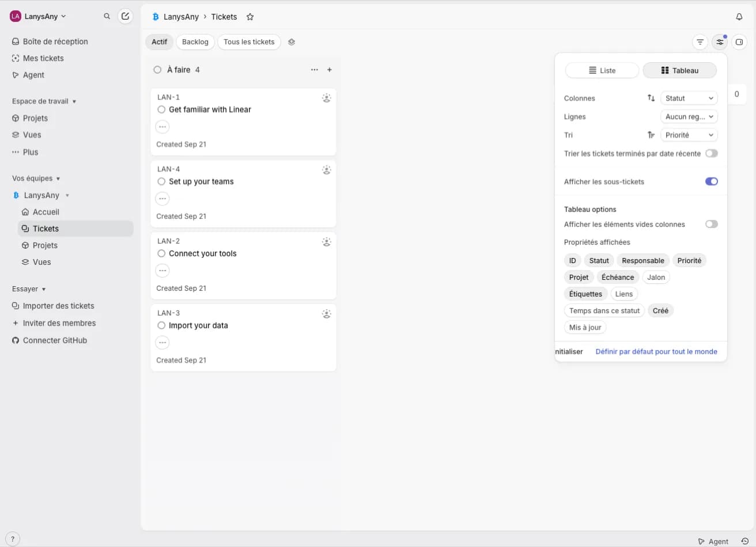Click the compose new ticket icon
The image size is (756, 547).
tap(125, 16)
